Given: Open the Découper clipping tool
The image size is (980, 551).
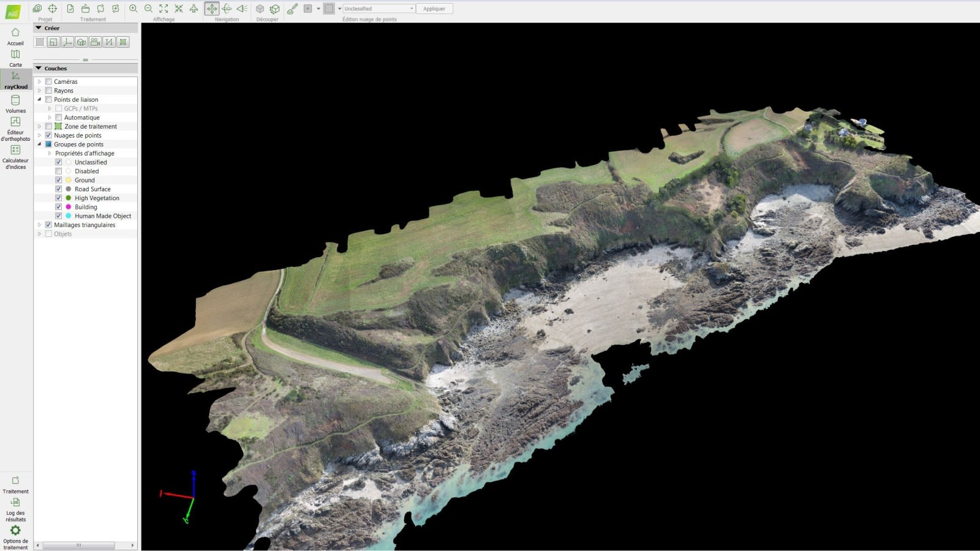Looking at the screenshot, I should [x=260, y=9].
